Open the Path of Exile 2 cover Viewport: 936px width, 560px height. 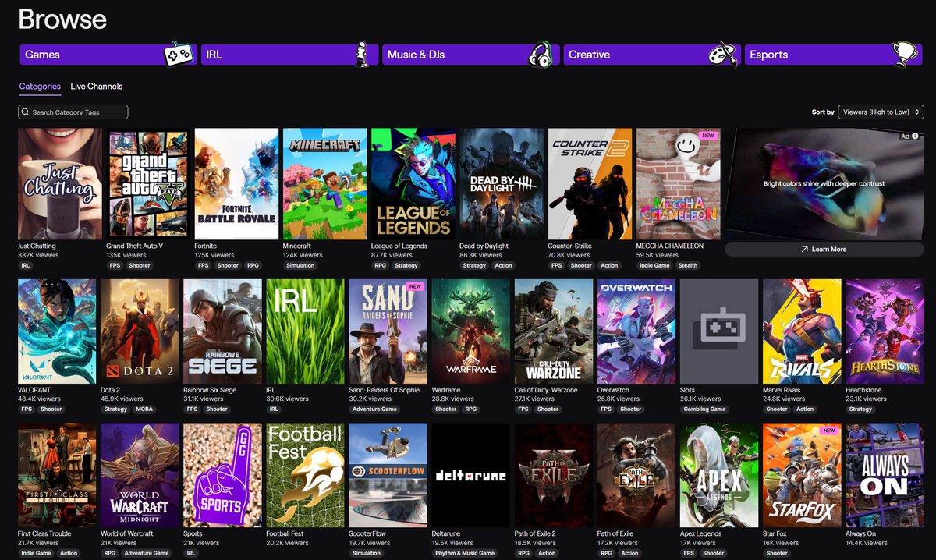pos(553,476)
